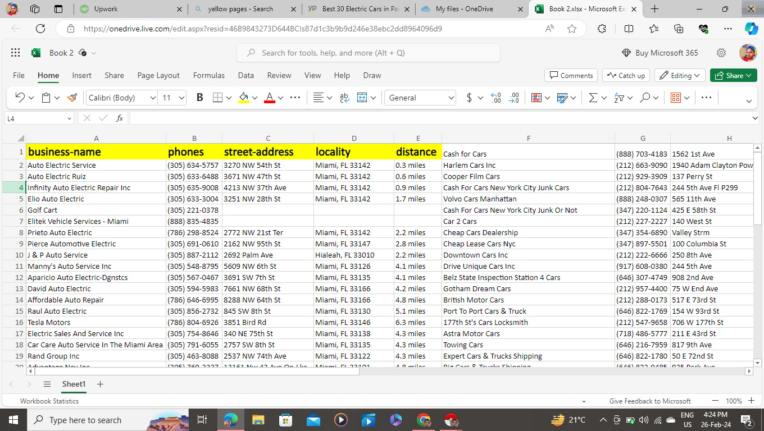Open the number format General dropdown

click(451, 98)
